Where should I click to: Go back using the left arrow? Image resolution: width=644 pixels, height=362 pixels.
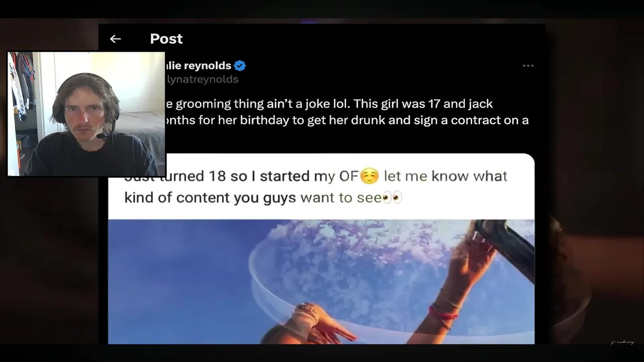click(115, 39)
